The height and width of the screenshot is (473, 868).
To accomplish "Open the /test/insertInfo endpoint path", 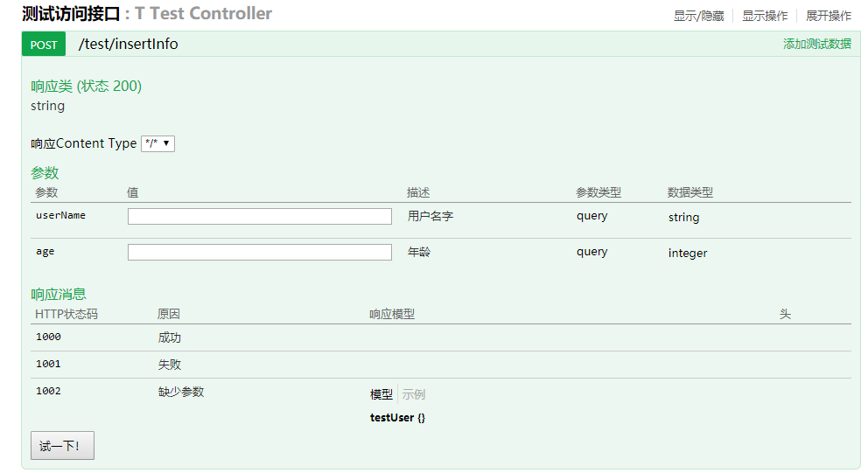I will pyautogui.click(x=128, y=45).
